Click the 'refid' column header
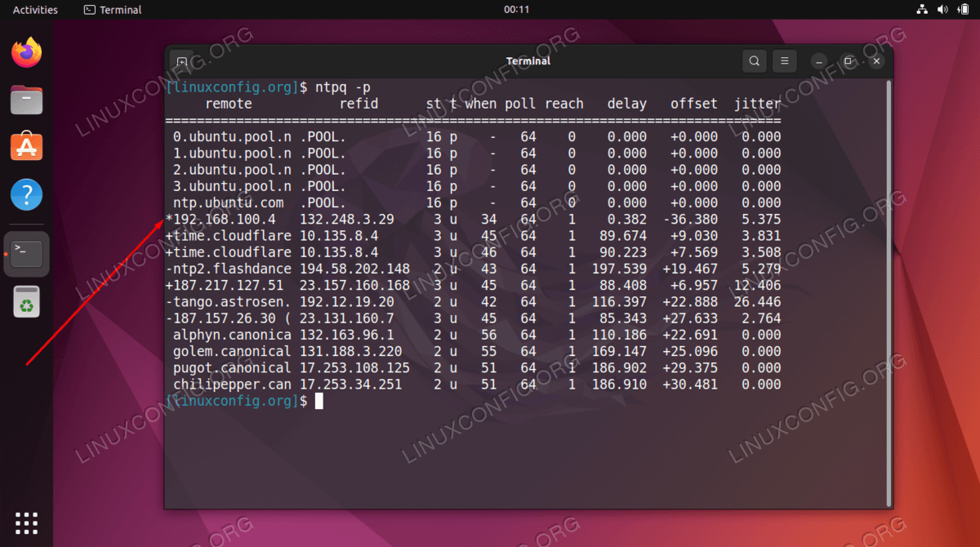The height and width of the screenshot is (547, 980). [x=359, y=104]
